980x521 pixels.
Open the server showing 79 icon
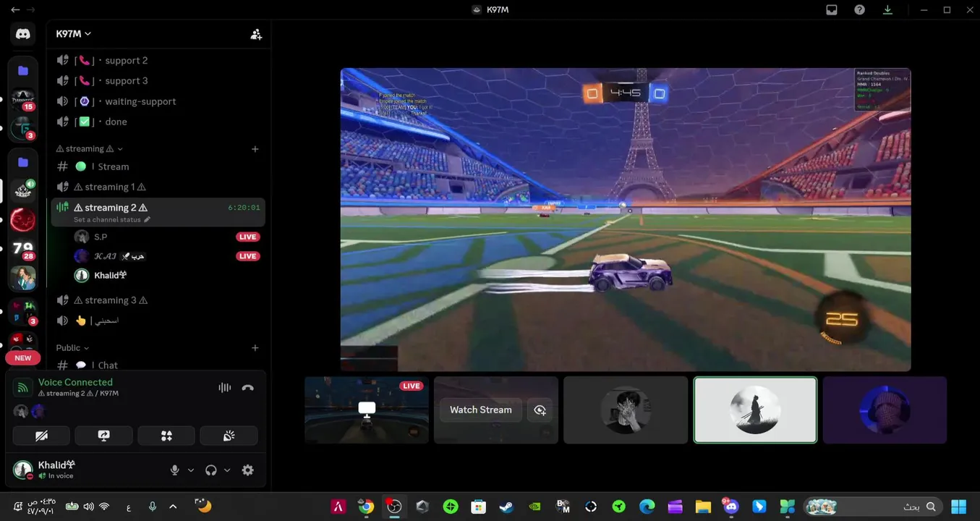(x=23, y=250)
